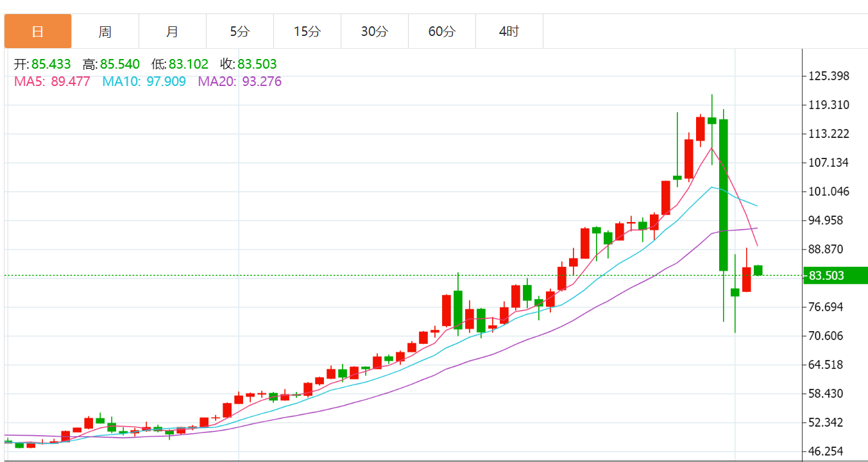Click the 开 opening price value 85.433
Screen dimensions: 868x462
point(51,64)
